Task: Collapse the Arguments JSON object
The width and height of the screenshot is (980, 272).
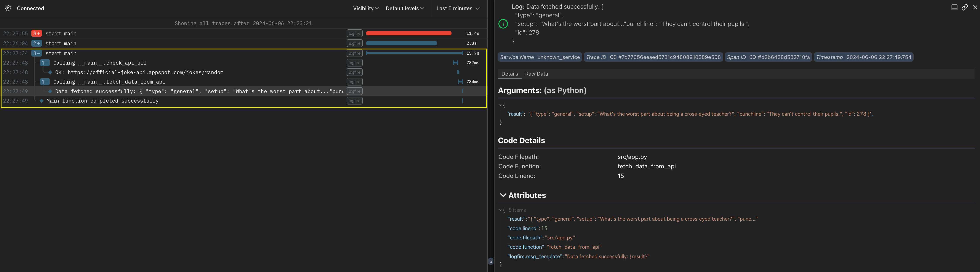Action: pos(500,105)
